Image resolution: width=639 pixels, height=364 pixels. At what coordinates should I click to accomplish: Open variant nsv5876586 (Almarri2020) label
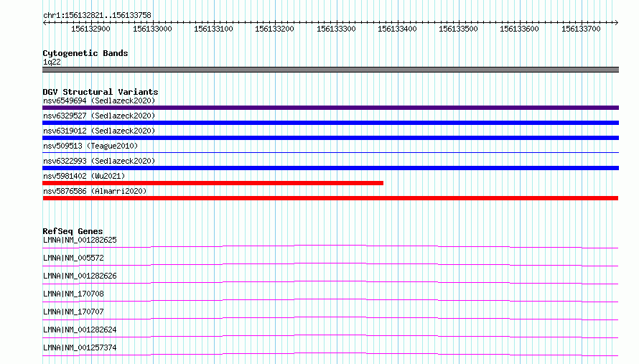[x=95, y=191]
